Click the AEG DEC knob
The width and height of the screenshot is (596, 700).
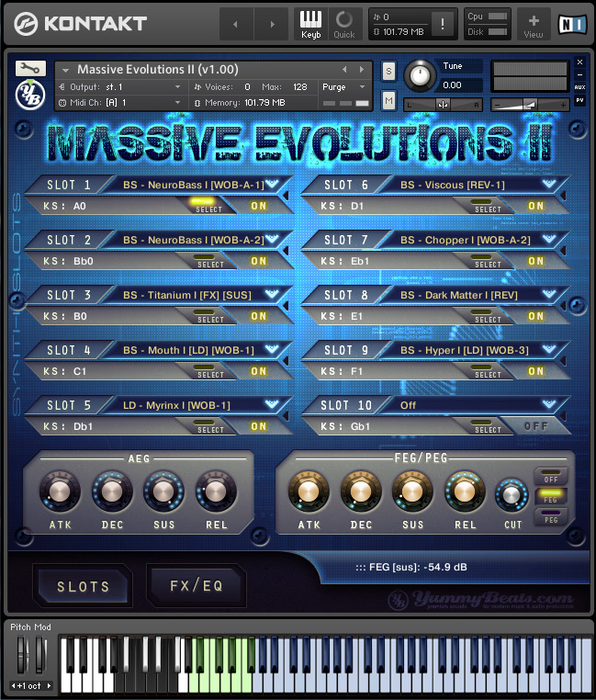112,491
